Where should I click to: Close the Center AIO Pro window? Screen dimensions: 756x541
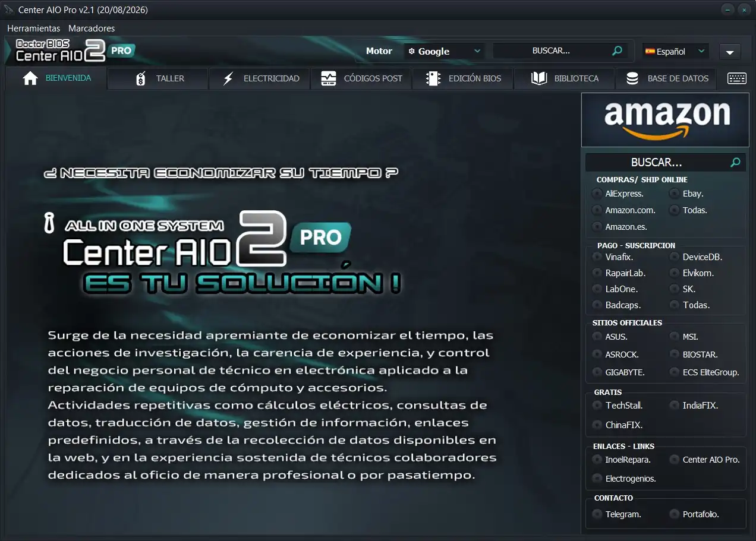tap(744, 10)
